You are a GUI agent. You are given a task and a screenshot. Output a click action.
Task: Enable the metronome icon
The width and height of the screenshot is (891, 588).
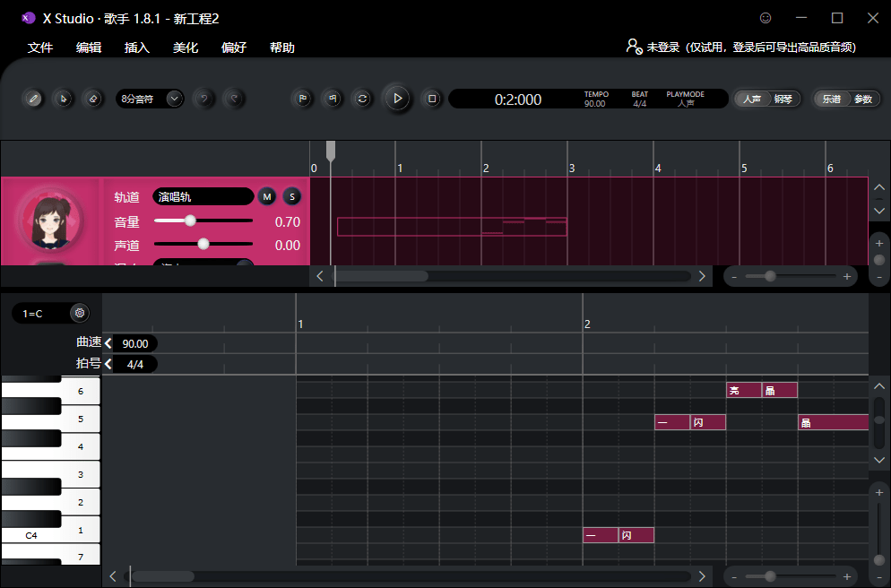(x=333, y=99)
